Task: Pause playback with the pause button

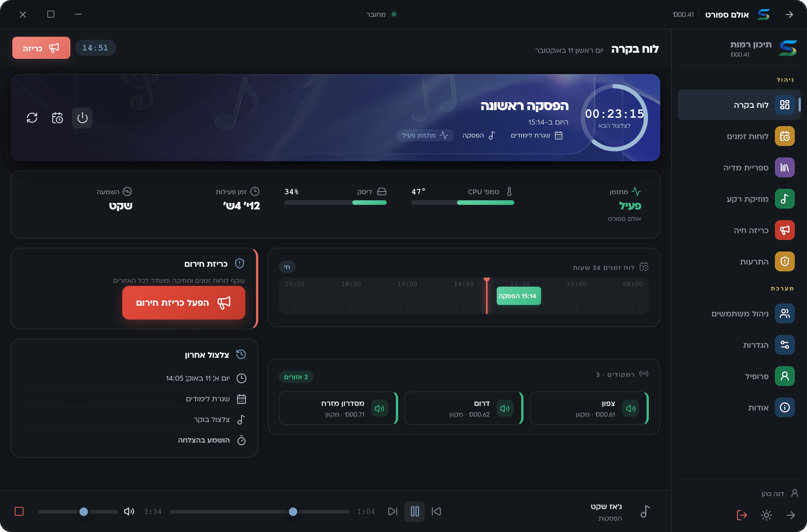Action: coord(415,511)
